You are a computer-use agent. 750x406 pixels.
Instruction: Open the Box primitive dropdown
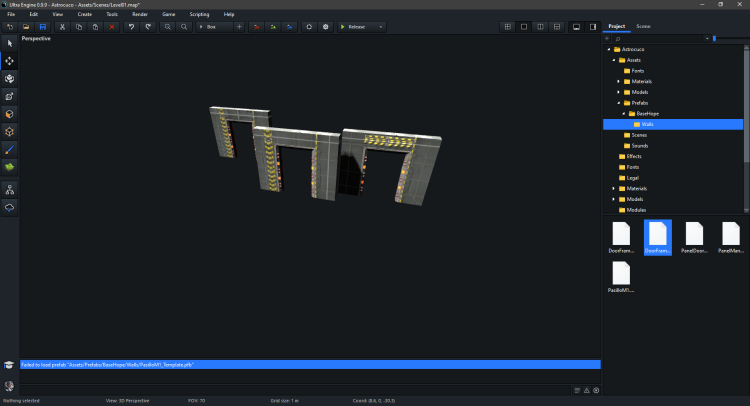(x=214, y=26)
